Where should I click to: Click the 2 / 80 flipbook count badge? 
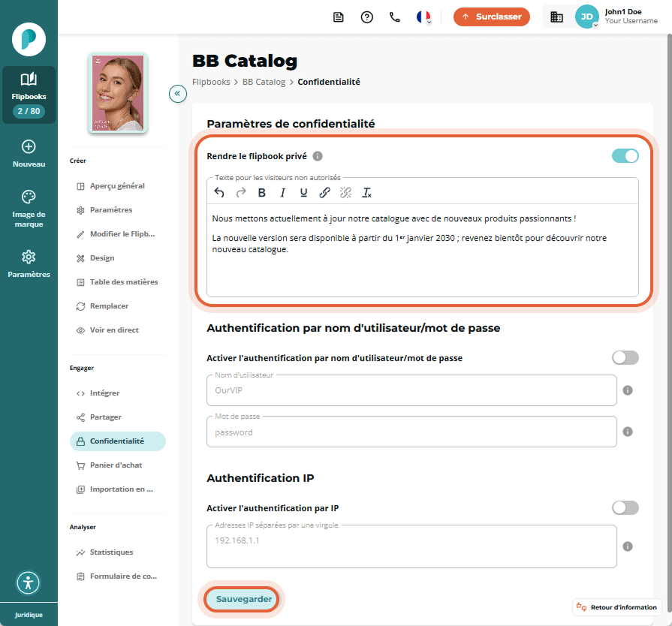29,111
